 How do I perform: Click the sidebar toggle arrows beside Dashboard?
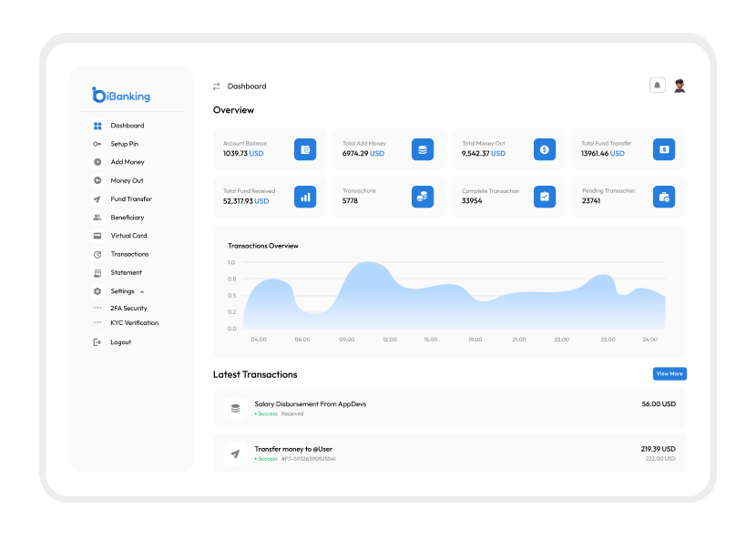coord(217,86)
